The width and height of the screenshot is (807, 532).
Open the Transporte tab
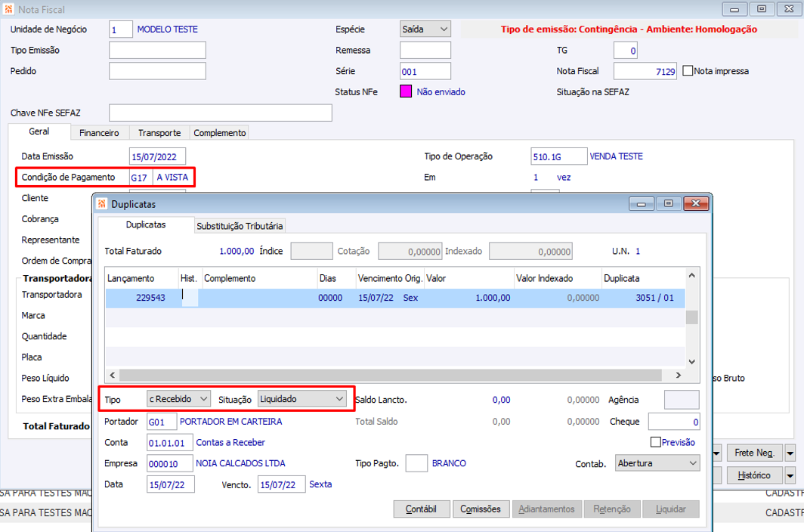coord(159,133)
